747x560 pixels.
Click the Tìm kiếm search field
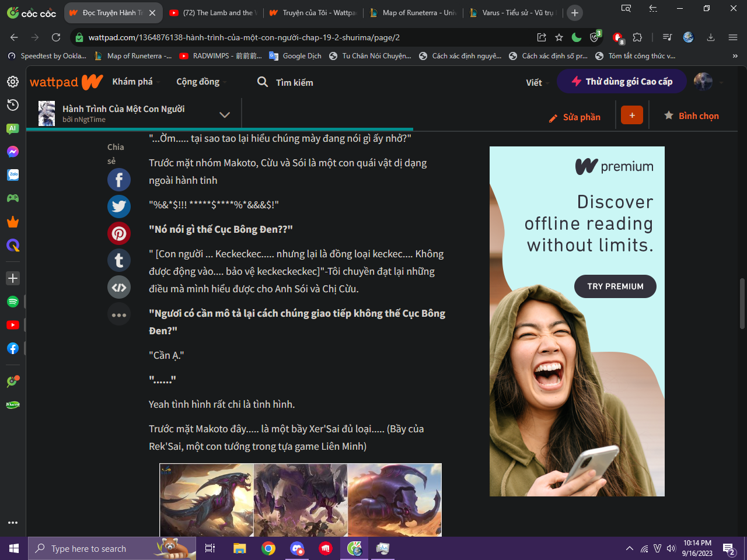point(294,82)
